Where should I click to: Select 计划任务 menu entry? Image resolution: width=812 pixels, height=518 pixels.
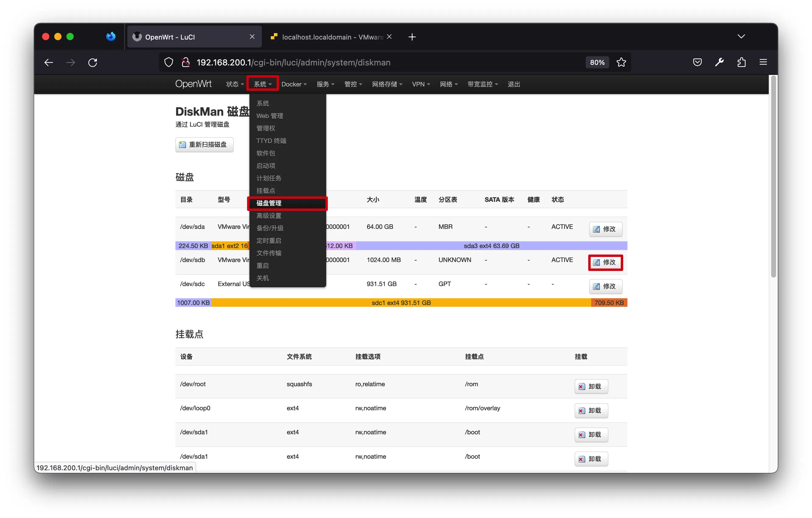point(288,178)
